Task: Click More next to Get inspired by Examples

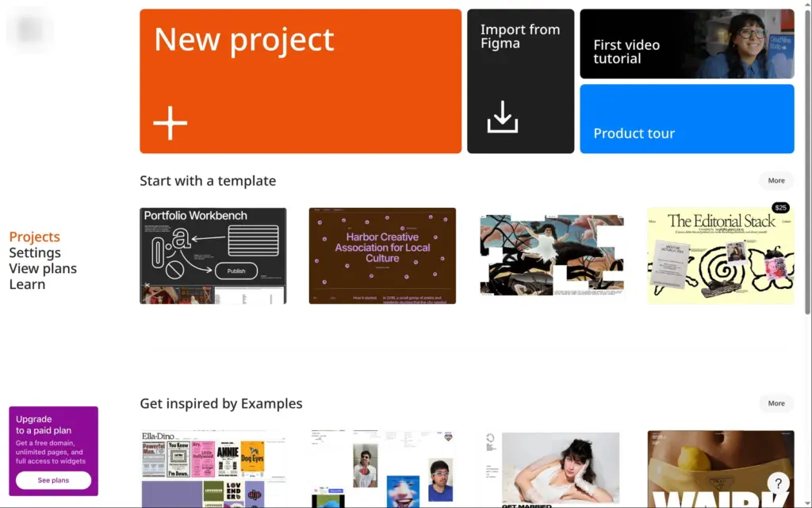Action: pos(776,403)
